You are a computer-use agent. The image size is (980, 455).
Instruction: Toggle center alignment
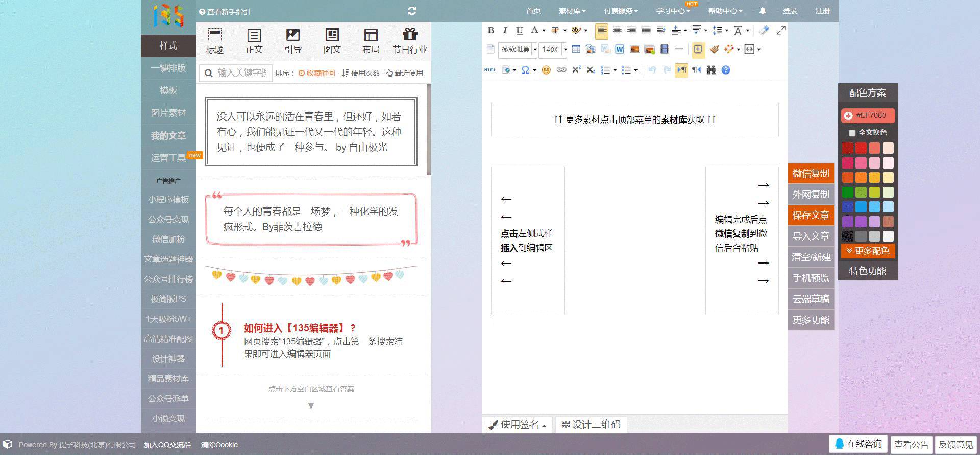coord(617,30)
